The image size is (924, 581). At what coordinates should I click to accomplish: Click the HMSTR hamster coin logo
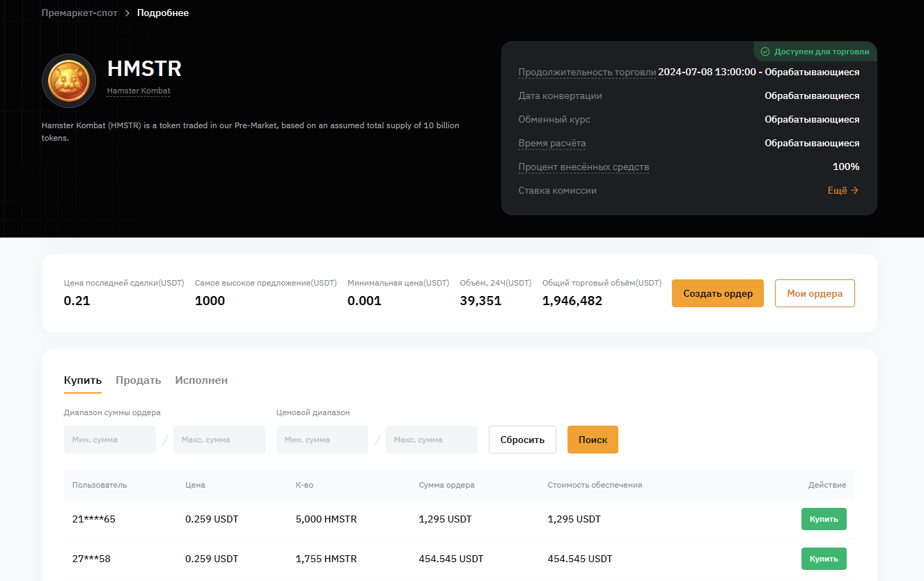click(69, 80)
